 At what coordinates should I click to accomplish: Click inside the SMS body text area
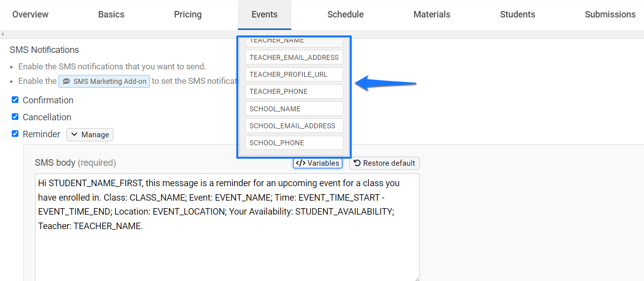point(227,227)
